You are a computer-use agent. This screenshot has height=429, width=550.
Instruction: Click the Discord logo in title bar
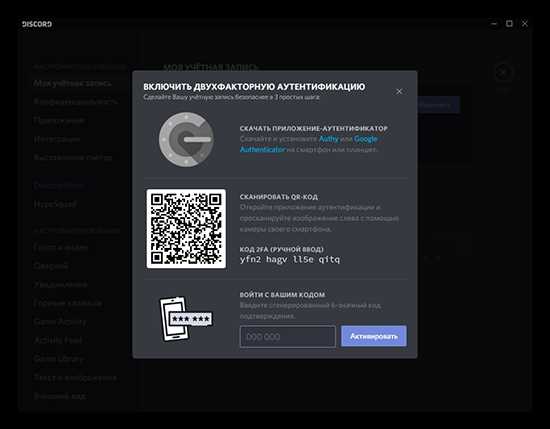pos(37,24)
